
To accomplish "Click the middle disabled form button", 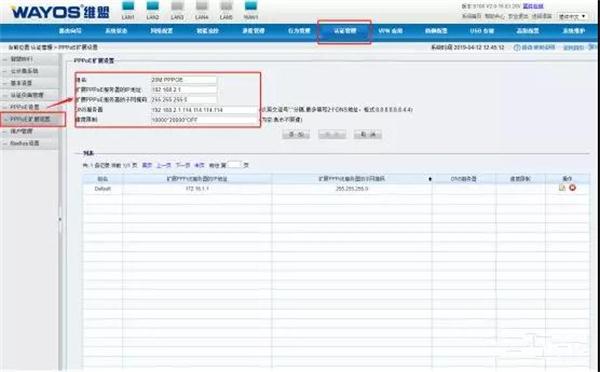I will coord(332,134).
